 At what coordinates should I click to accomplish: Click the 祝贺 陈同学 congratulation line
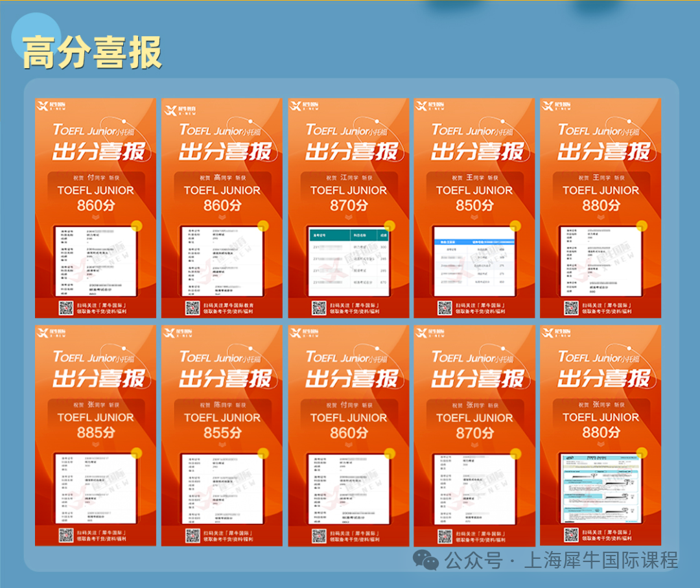click(222, 405)
